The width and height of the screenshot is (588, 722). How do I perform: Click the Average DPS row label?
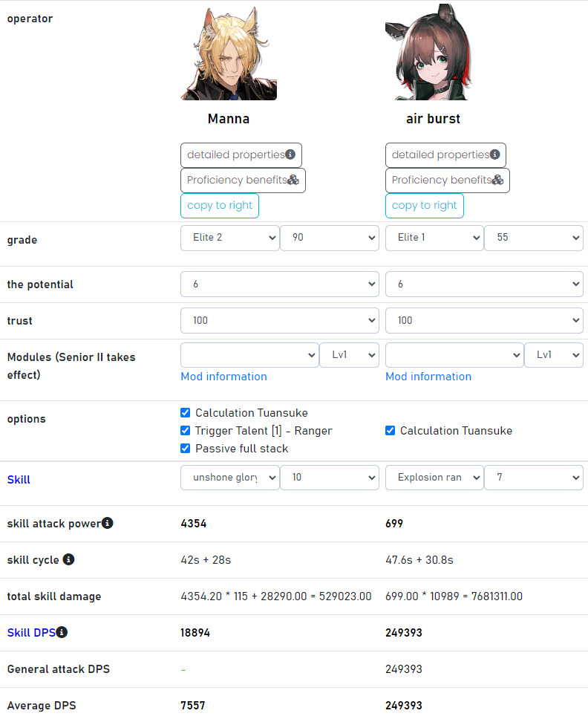[42, 706]
